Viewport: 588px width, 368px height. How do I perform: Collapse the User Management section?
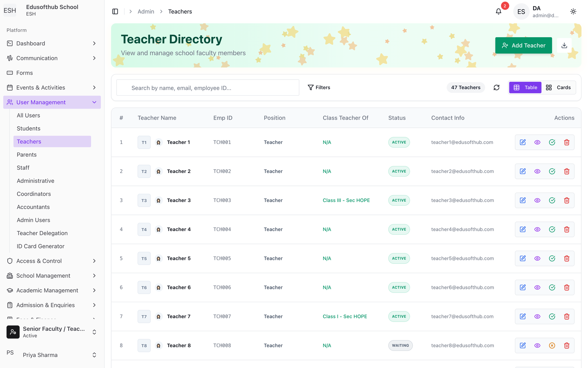[x=52, y=102]
